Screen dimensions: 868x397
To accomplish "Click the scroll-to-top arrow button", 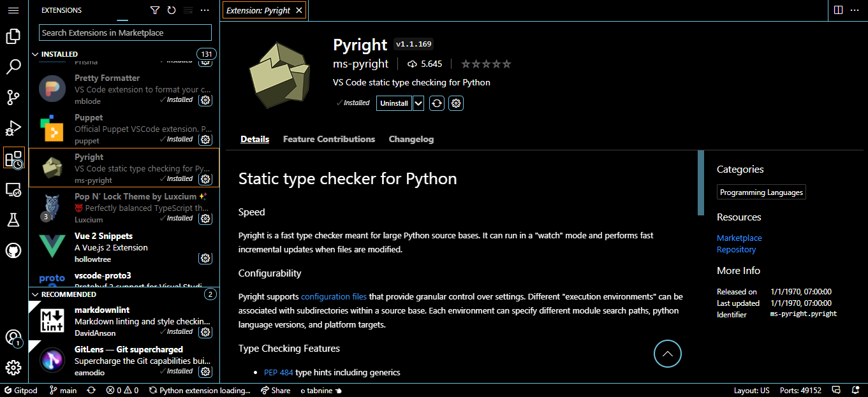I will [x=668, y=354].
